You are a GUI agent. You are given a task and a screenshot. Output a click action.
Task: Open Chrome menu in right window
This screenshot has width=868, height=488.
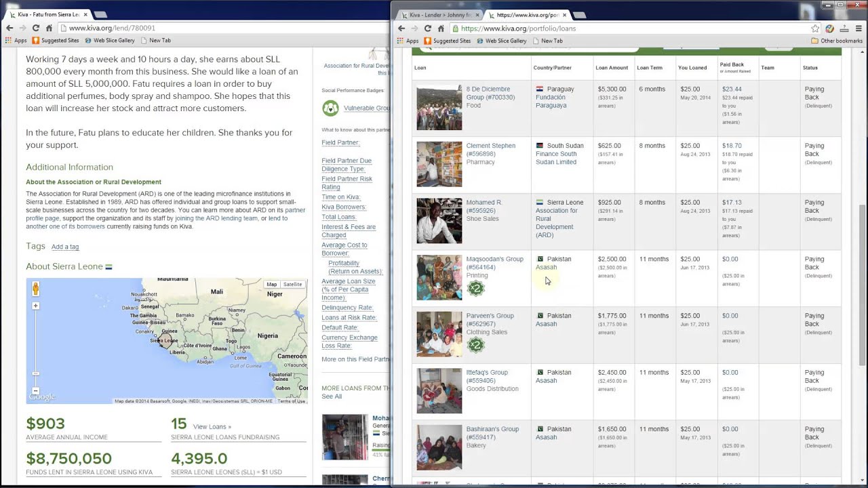tap(859, 28)
